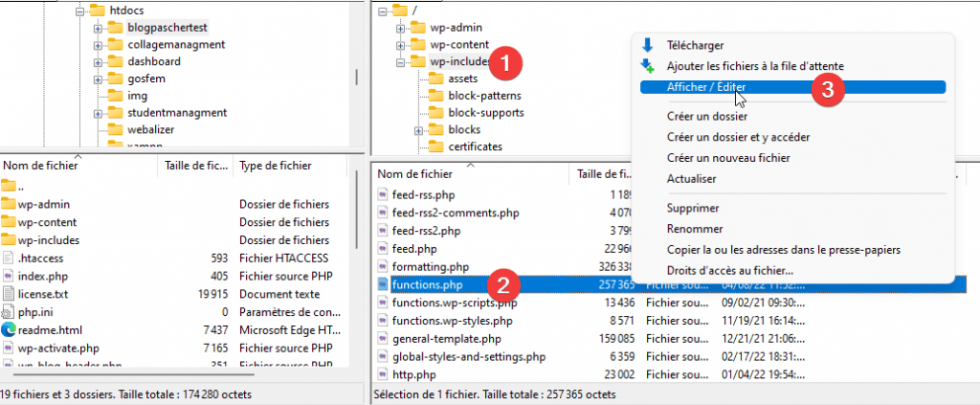Click the .htaccess file icon

click(8, 259)
